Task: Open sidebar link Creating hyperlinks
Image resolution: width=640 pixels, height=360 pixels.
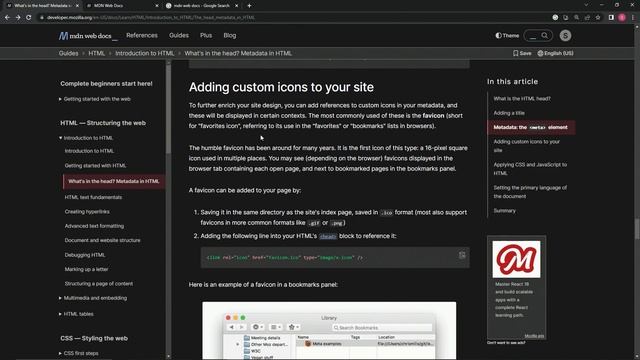Action: click(x=87, y=211)
